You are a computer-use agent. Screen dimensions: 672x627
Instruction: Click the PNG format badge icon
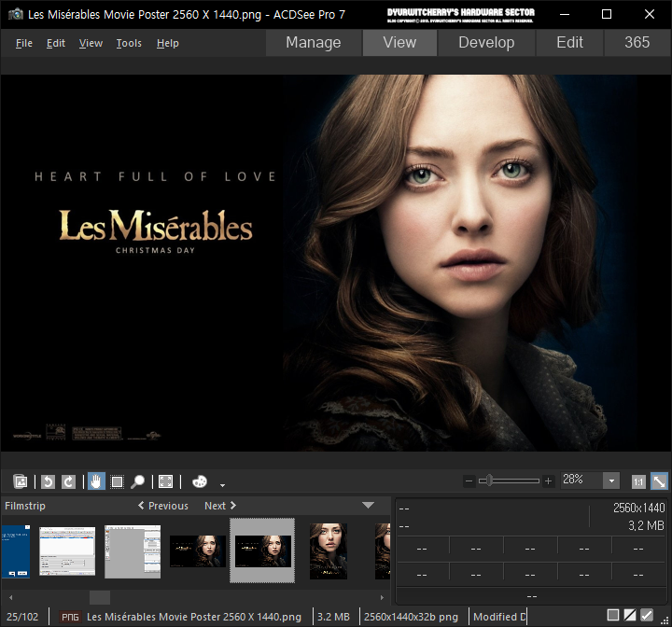[69, 617]
